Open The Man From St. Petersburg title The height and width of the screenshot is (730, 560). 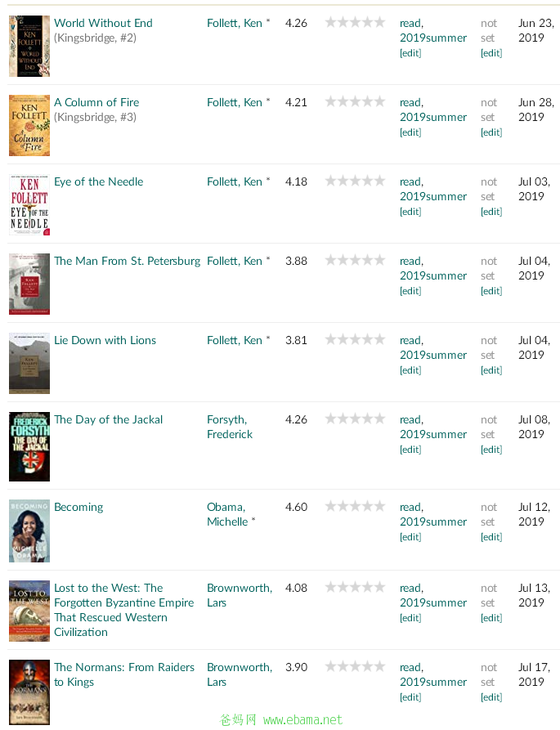click(127, 261)
